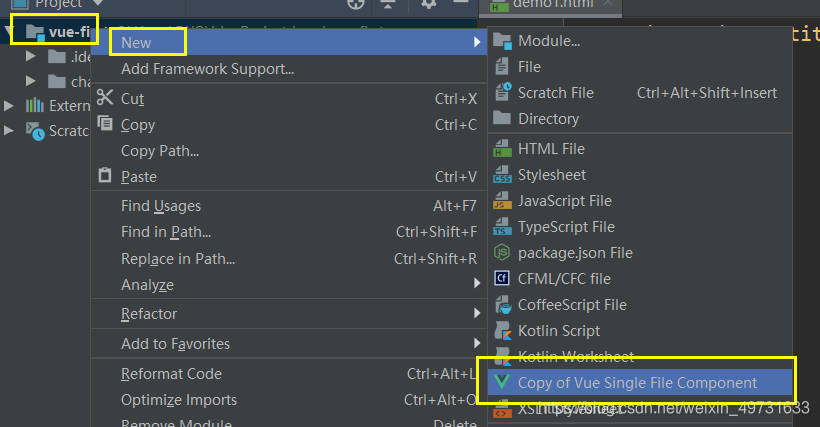
Task: Choose Copy Path from context menu
Action: (x=160, y=151)
